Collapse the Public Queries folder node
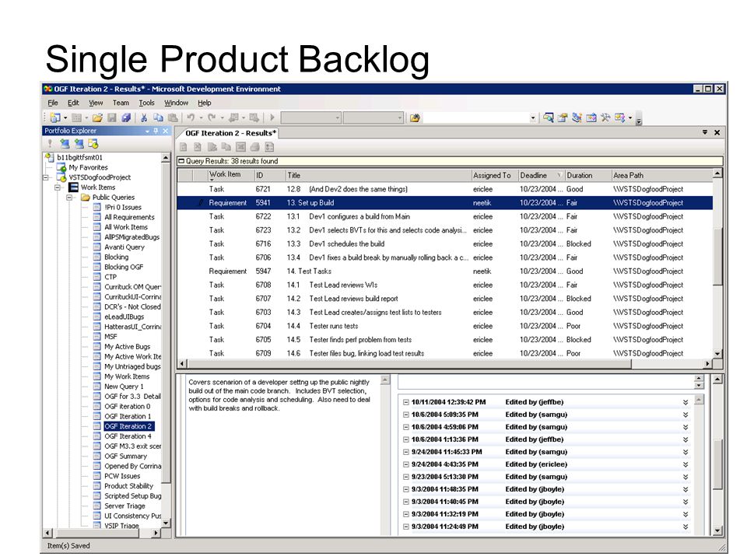This screenshot has width=747, height=560. [69, 198]
